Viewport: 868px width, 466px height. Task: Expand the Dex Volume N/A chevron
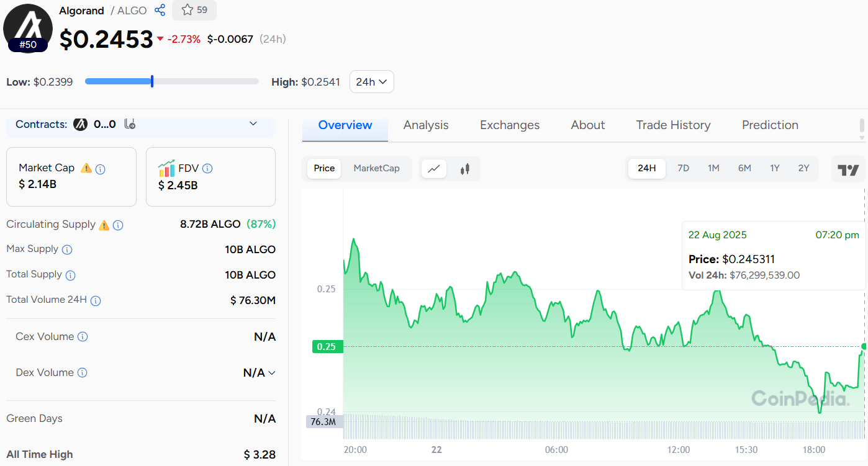pyautogui.click(x=271, y=373)
